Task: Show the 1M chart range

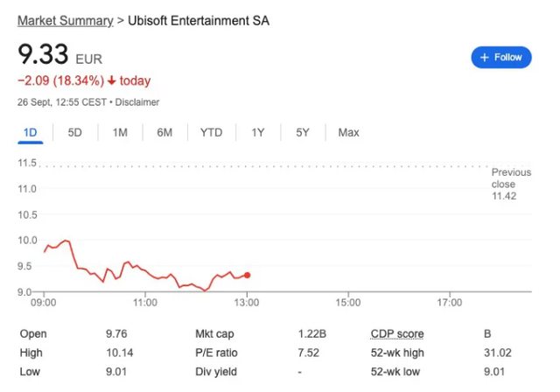Action: point(120,133)
